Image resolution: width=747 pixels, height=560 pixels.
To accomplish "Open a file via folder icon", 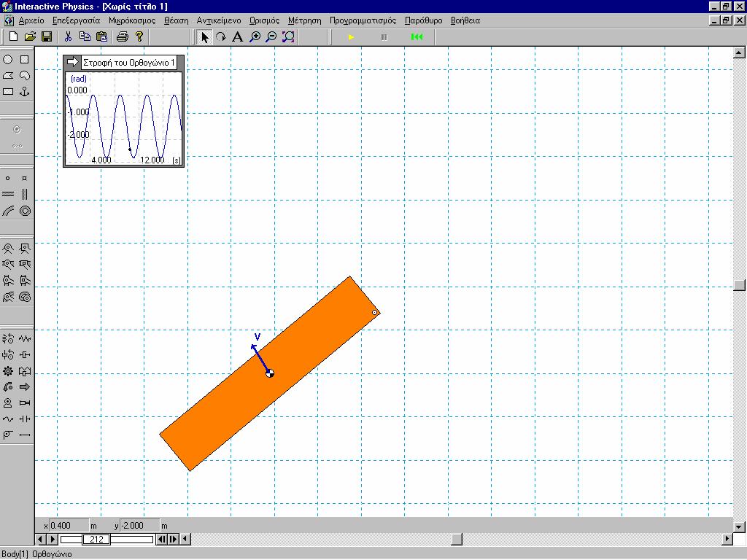I will coord(30,36).
